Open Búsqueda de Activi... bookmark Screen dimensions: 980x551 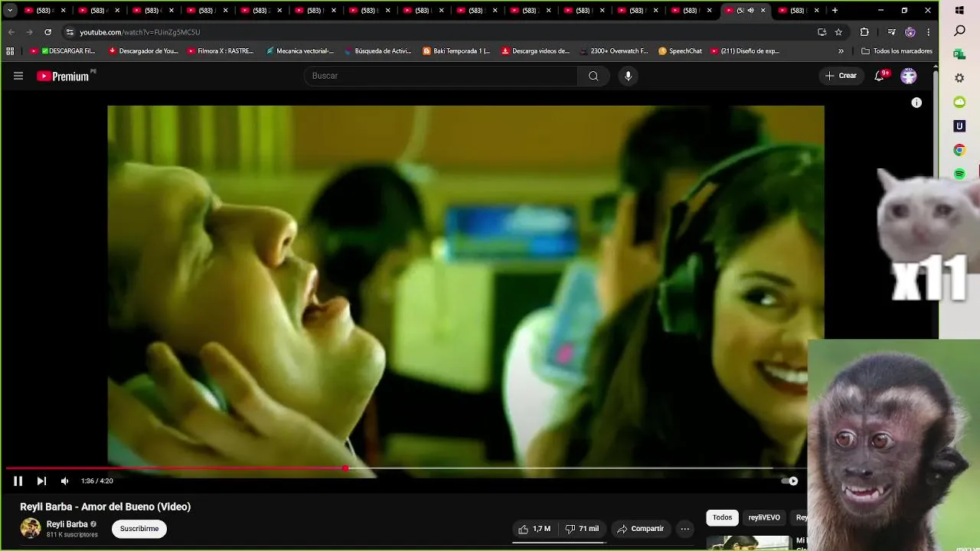pyautogui.click(x=378, y=51)
